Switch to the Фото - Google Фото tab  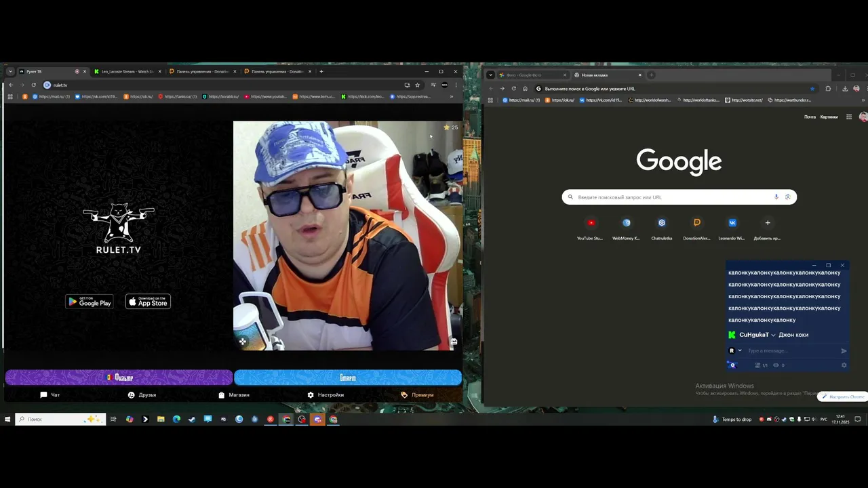534,75
